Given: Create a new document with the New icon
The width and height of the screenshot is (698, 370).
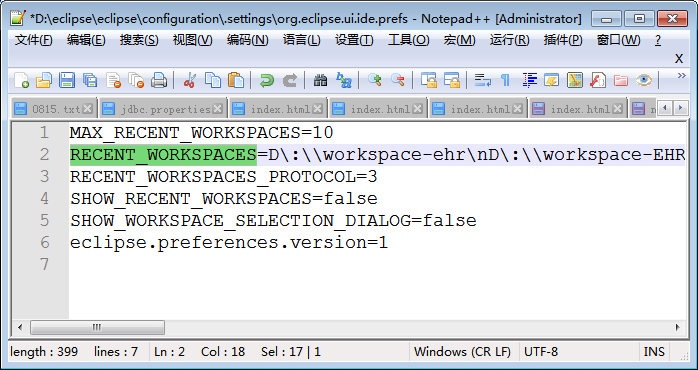Looking at the screenshot, I should (x=21, y=81).
